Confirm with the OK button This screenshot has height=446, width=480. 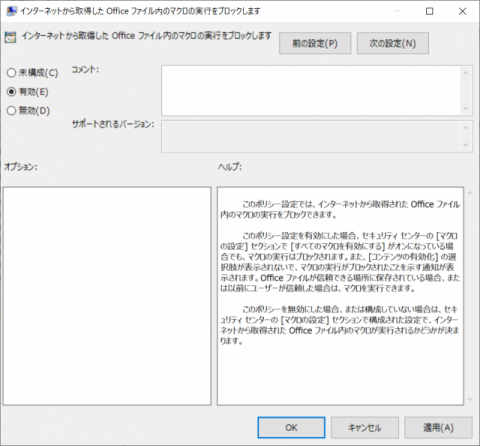pyautogui.click(x=291, y=428)
